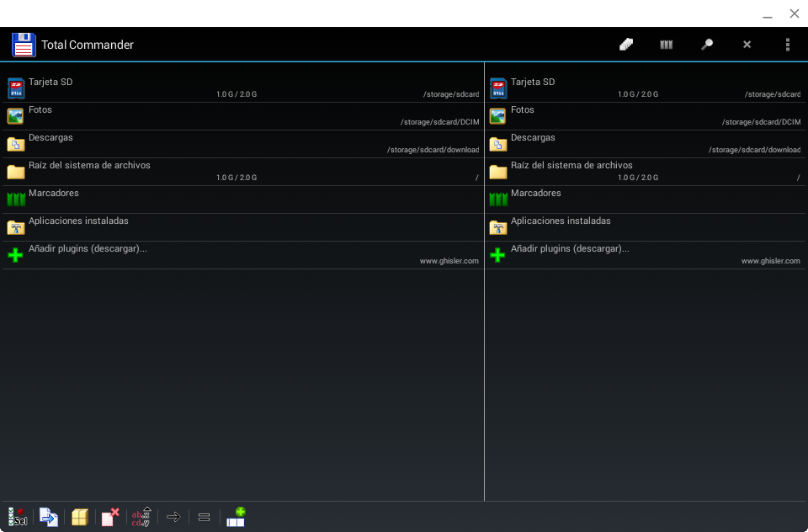Viewport: 808px width, 532px height.
Task: Click Fotos picture icon in left panel
Action: click(15, 116)
